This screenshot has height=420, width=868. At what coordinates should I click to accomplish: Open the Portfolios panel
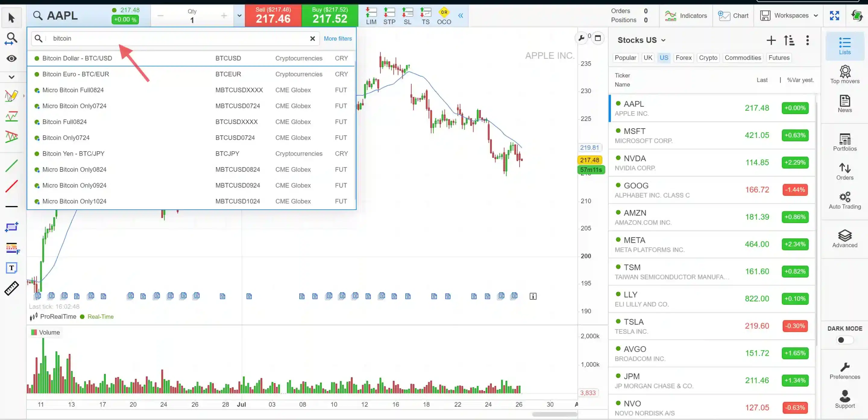[x=844, y=142]
